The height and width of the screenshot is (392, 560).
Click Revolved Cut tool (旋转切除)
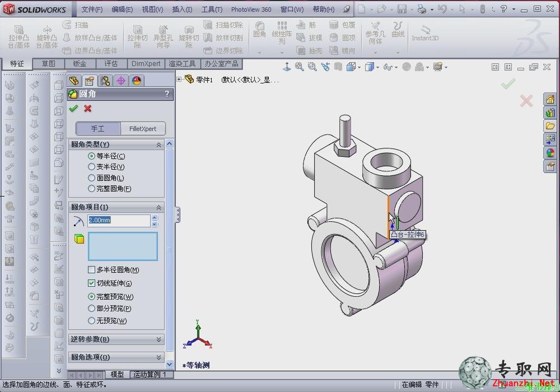click(x=189, y=37)
